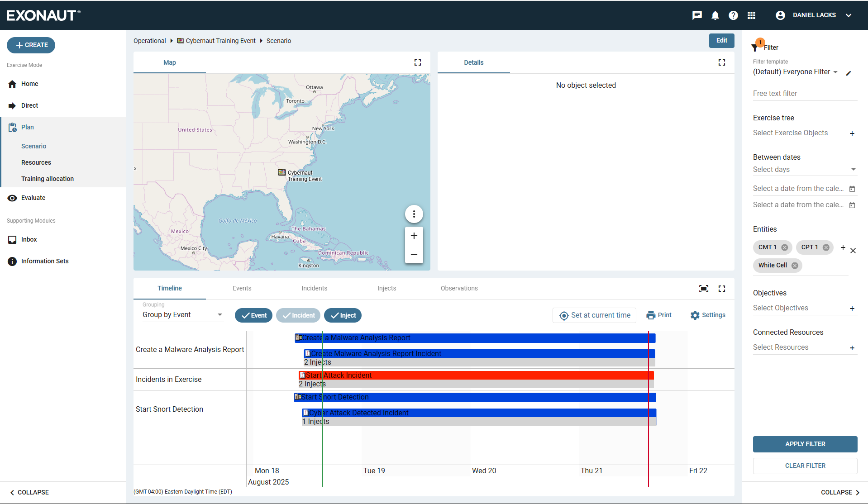Image resolution: width=868 pixels, height=504 pixels.
Task: Open the map overflow menu (three dots)
Action: tap(414, 214)
